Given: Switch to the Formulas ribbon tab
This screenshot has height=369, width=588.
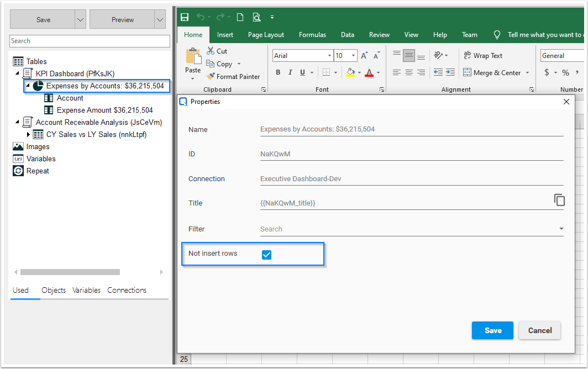Looking at the screenshot, I should point(312,34).
